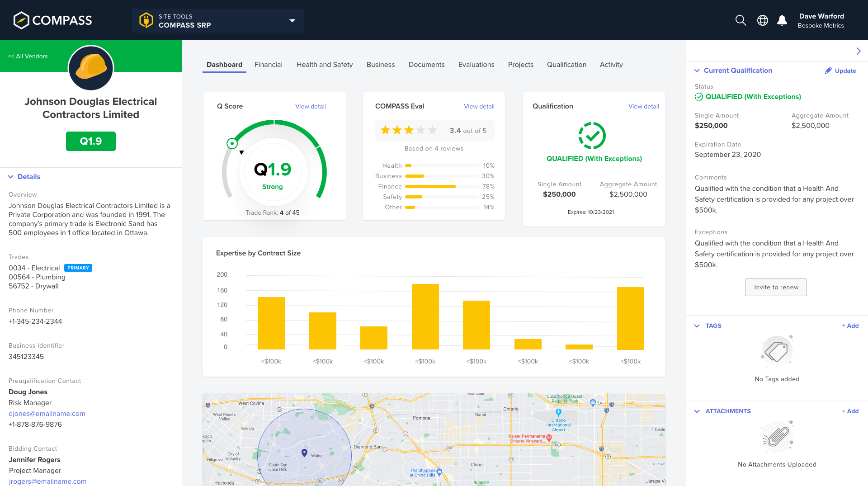Click the Safety 25% progress bar
Screen dimensions: 868x486
[x=442, y=197]
